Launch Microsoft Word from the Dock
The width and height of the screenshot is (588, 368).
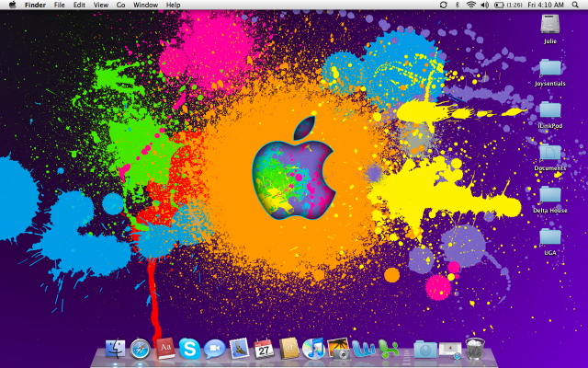pyautogui.click(x=364, y=349)
